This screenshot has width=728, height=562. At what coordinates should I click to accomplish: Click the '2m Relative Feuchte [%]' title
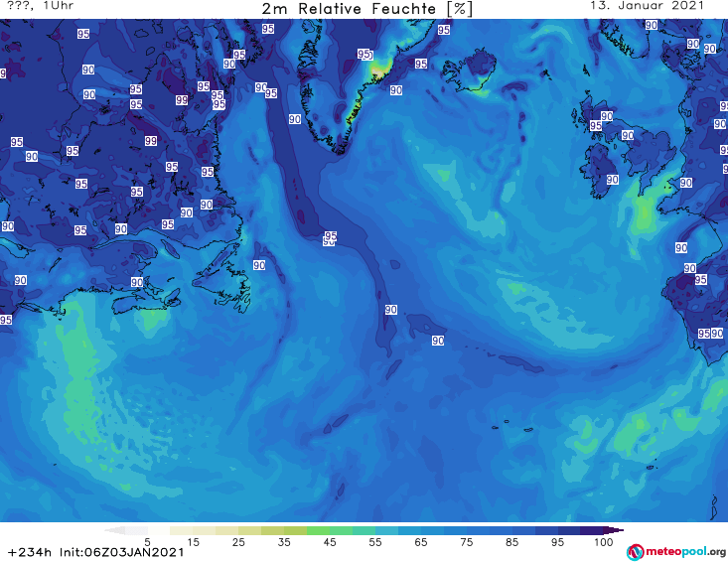pos(366,9)
